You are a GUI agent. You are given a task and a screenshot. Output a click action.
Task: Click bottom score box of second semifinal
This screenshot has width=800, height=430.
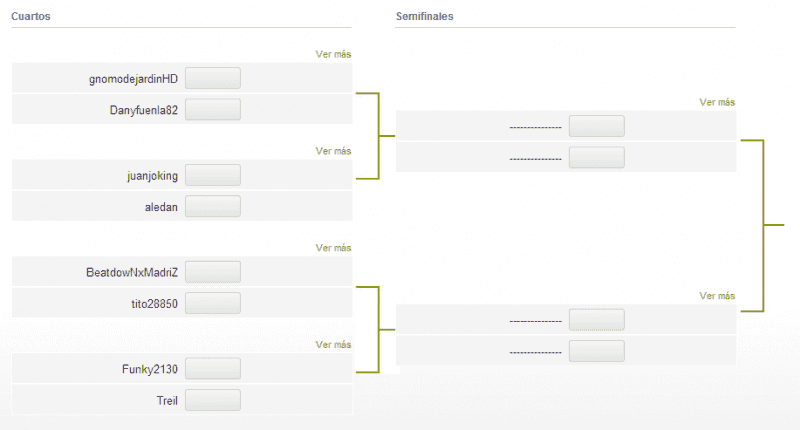click(596, 351)
